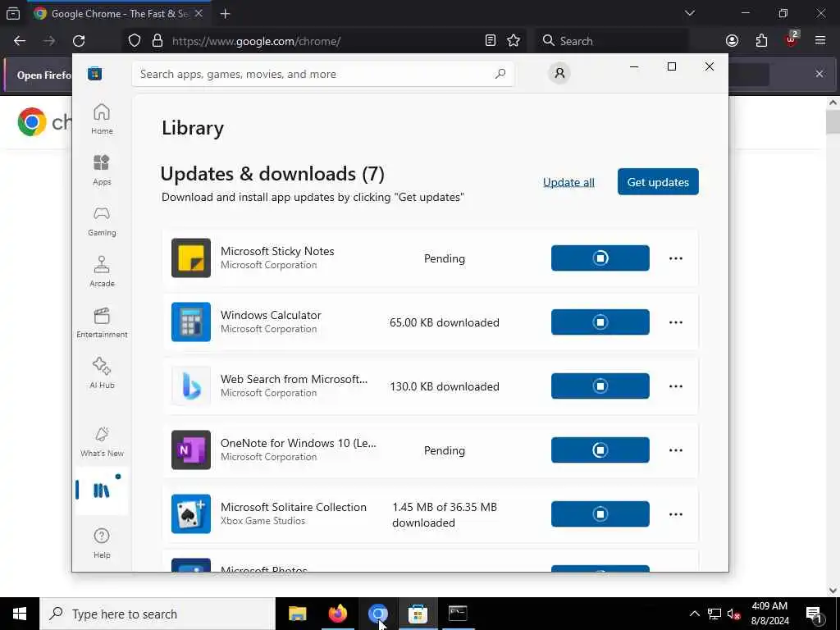Open more options for OneNote
This screenshot has width=840, height=630.
point(676,450)
